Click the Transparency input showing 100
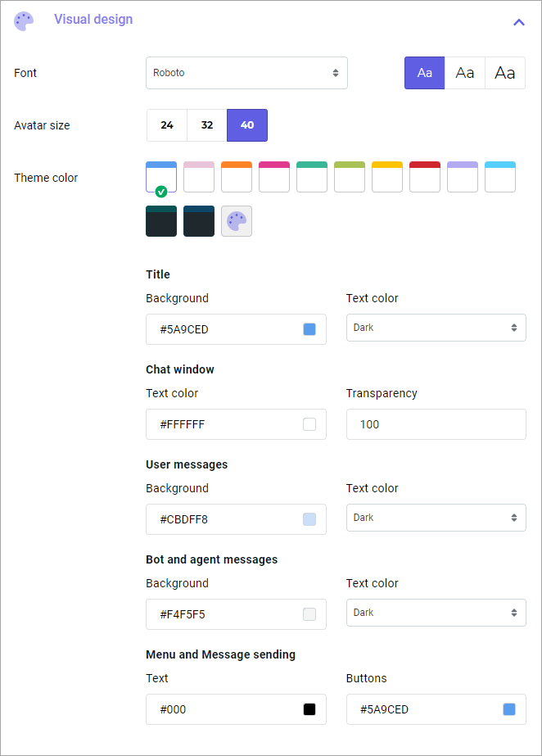 click(436, 423)
